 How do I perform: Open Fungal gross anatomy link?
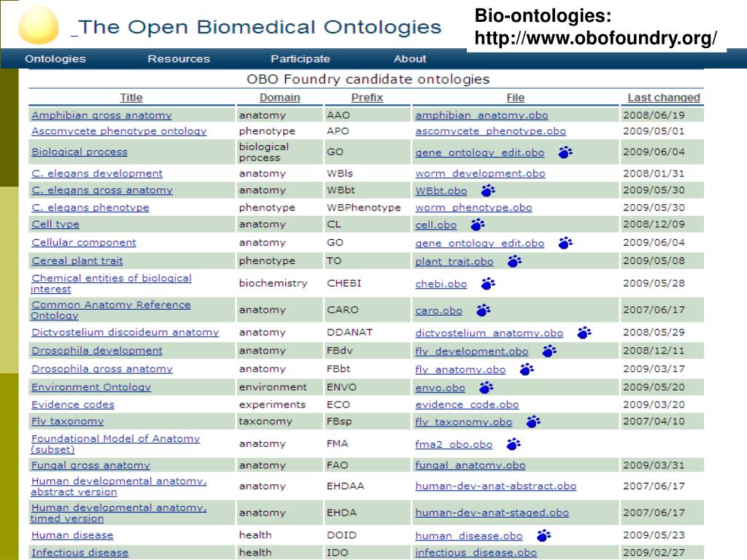coord(90,465)
